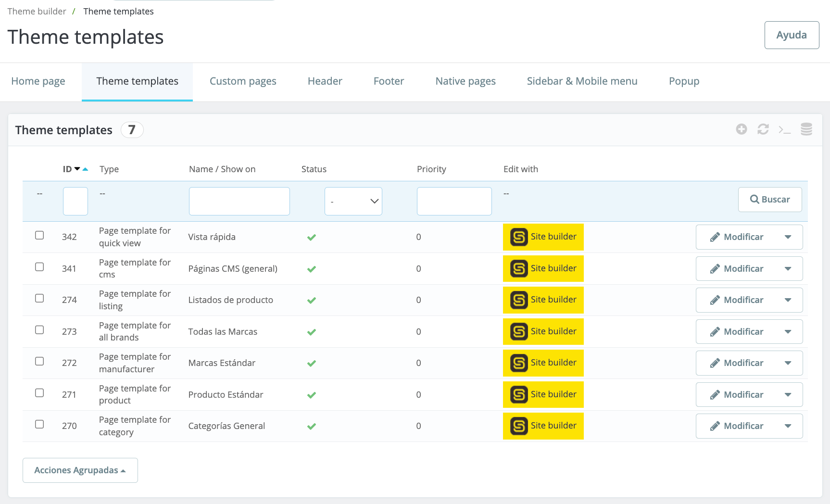The height and width of the screenshot is (504, 830).
Task: Tick the checkbox for template 270
Action: click(x=39, y=424)
